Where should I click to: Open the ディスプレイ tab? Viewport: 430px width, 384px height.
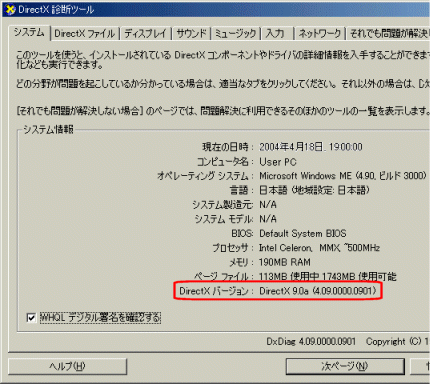tap(145, 33)
